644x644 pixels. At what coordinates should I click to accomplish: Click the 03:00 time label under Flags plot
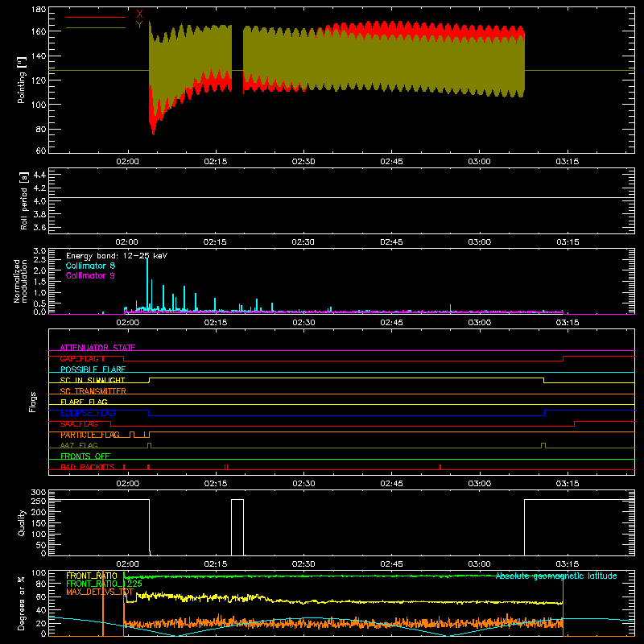point(479,484)
